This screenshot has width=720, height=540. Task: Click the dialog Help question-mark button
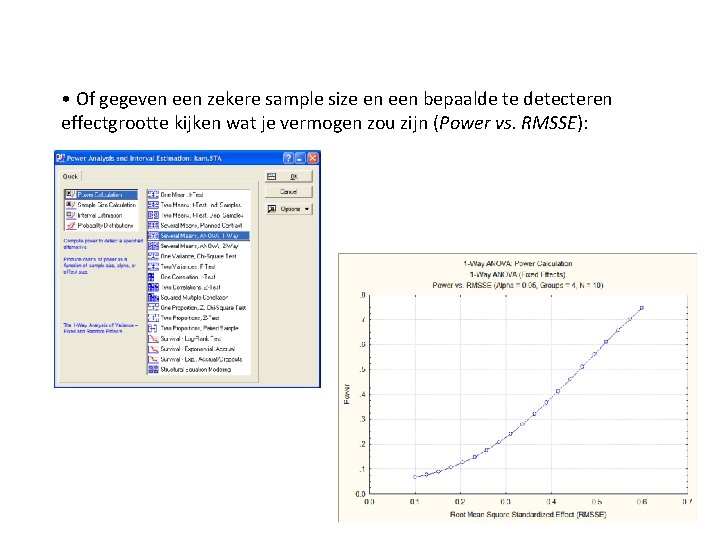coord(288,158)
